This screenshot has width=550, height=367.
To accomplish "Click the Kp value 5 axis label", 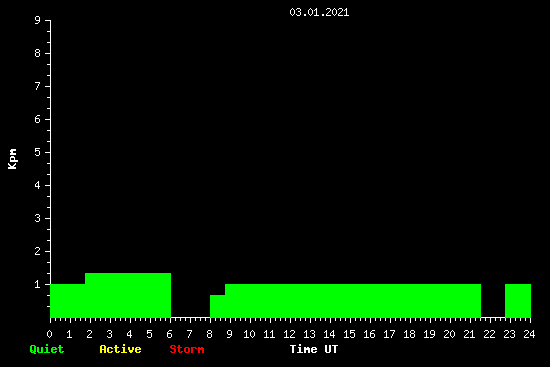I will tap(38, 152).
